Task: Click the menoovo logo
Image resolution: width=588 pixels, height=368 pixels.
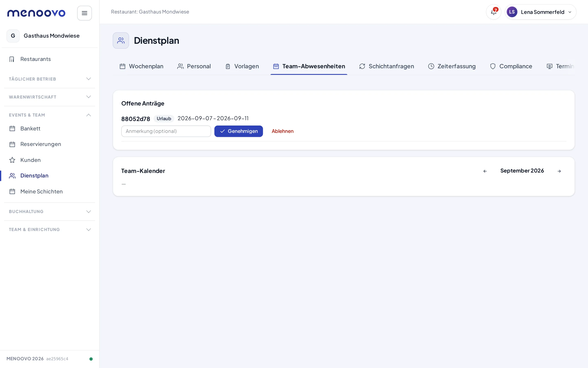Action: tap(36, 13)
